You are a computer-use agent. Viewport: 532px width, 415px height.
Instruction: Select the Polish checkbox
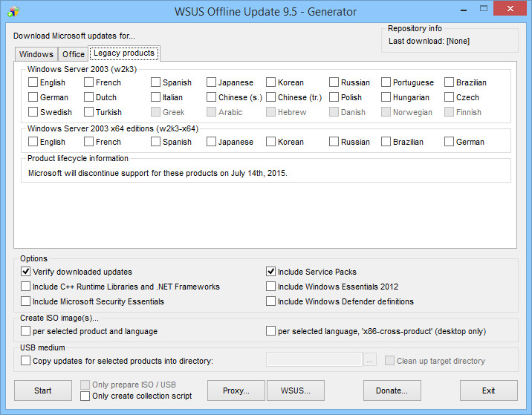(334, 97)
